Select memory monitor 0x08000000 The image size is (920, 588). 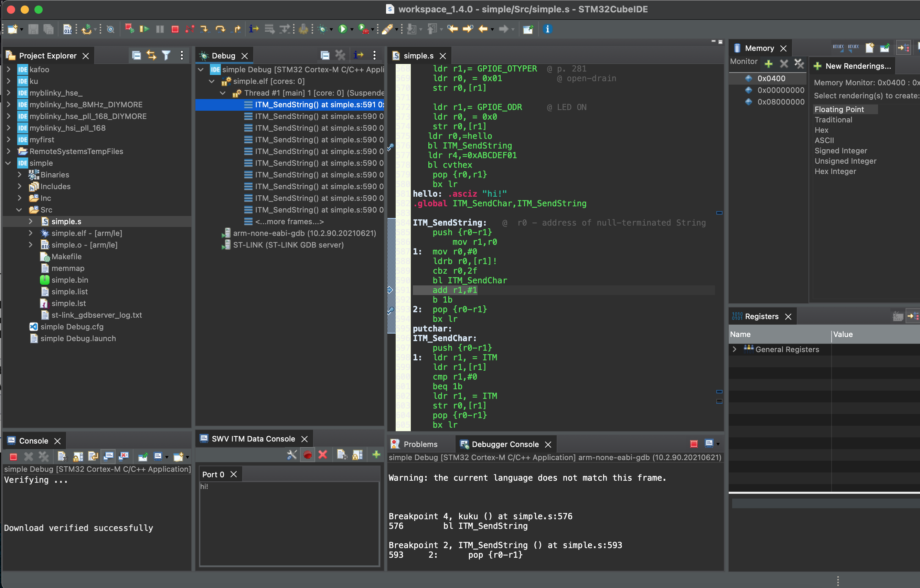pyautogui.click(x=781, y=102)
